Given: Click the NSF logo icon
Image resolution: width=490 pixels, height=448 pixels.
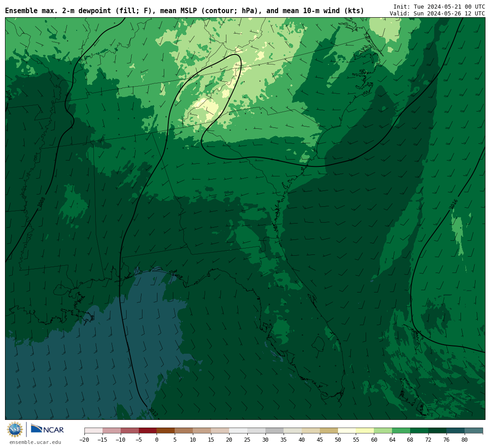Looking at the screenshot, I should coord(15,429).
